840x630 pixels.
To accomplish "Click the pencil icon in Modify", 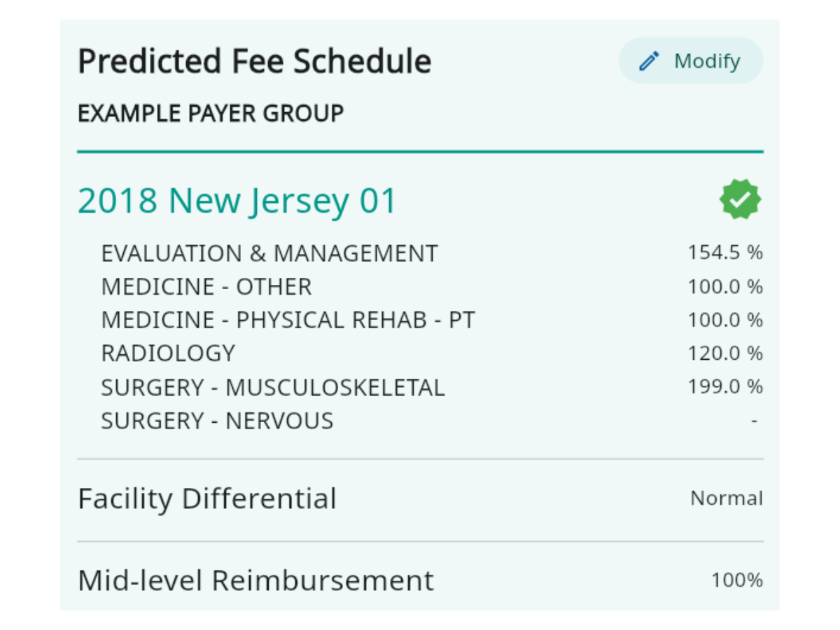I will 650,62.
